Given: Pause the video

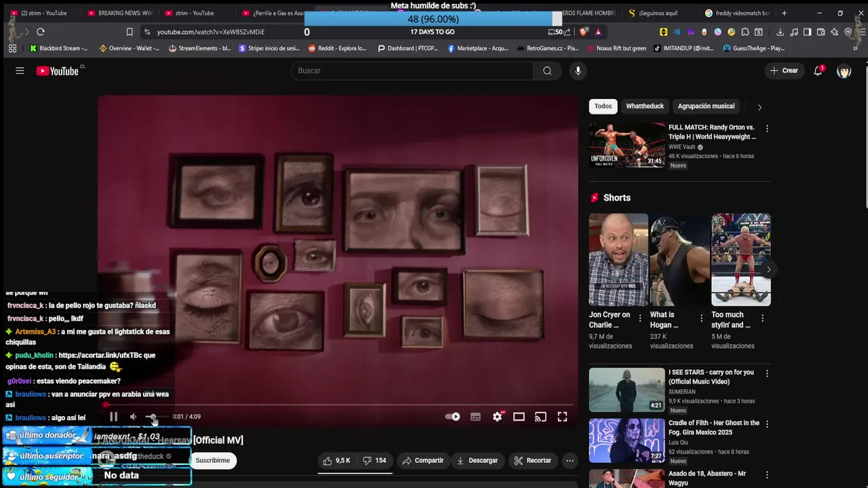Looking at the screenshot, I should click(113, 417).
